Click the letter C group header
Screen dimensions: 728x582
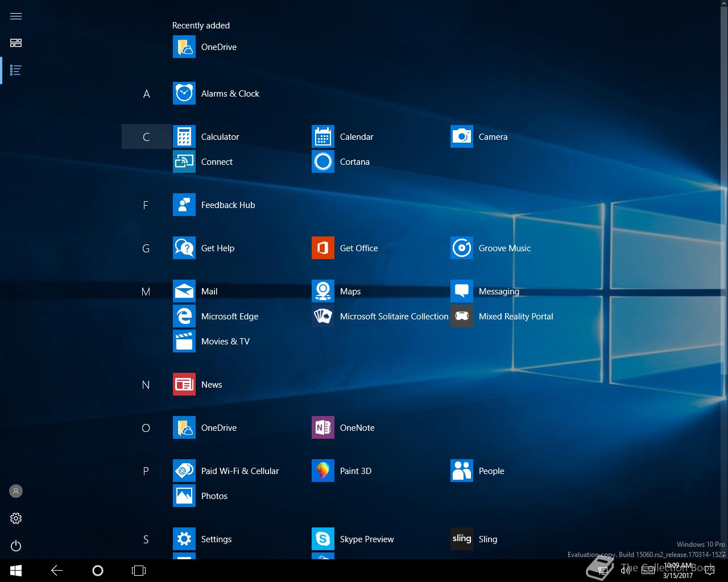coord(146,137)
